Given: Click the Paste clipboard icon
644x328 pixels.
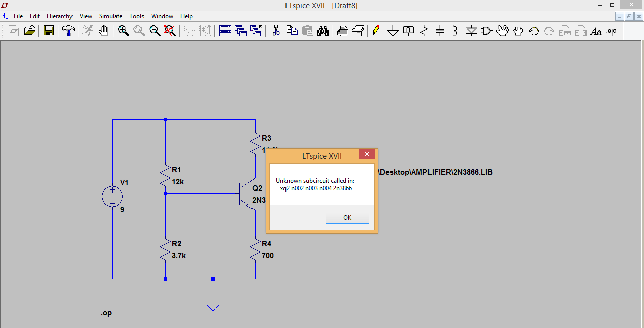Looking at the screenshot, I should click(x=308, y=31).
